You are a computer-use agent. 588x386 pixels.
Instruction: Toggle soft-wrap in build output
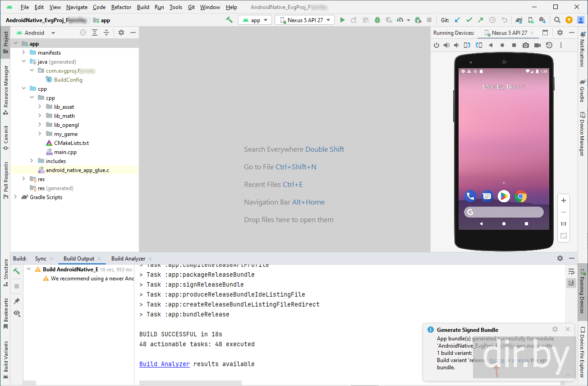tap(571, 271)
